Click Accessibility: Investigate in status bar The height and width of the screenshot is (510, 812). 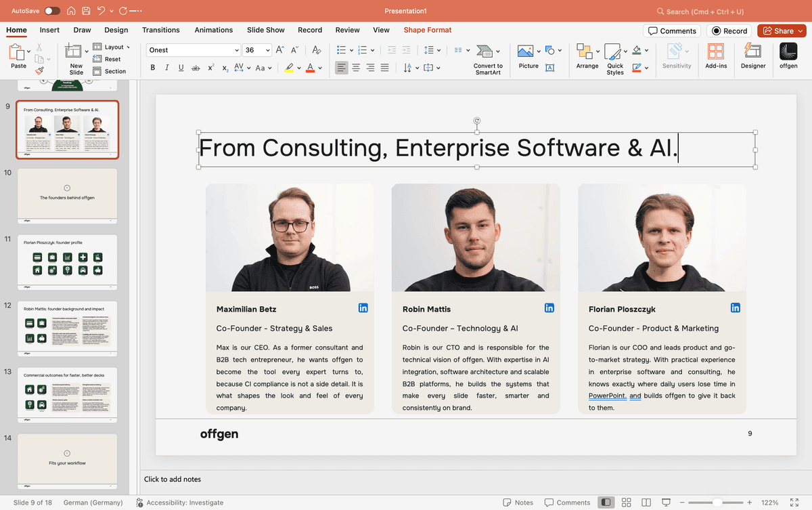[x=179, y=503]
